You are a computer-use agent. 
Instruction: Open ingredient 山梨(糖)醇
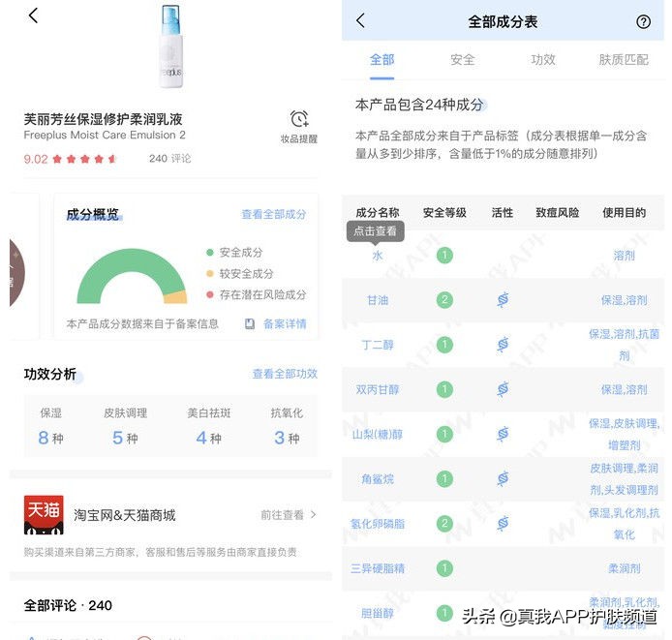[x=377, y=434]
